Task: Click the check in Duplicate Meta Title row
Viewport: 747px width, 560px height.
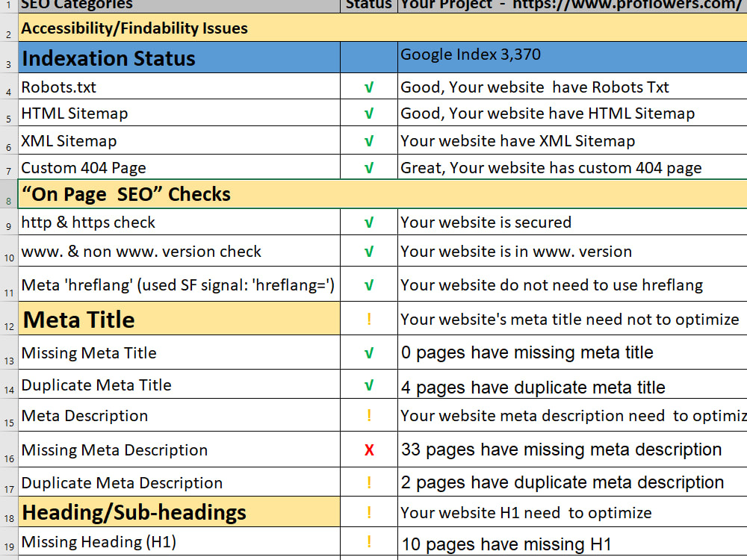Action: [x=369, y=385]
